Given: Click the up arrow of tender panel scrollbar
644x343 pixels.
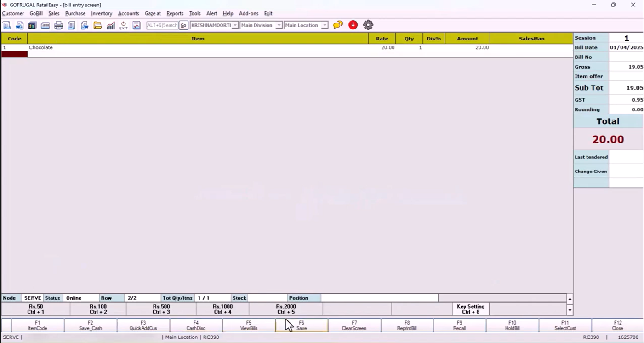Looking at the screenshot, I should [x=570, y=299].
